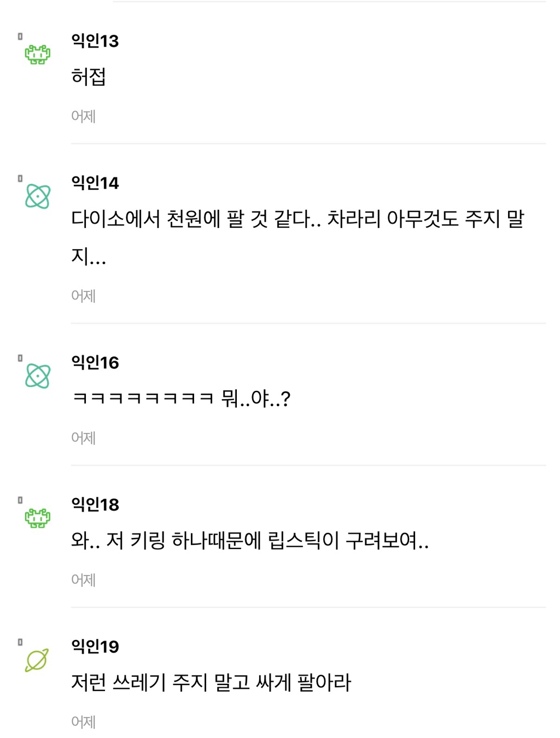Click the comment text "허접"
Image resolution: width=560 pixels, height=738 pixels.
pyautogui.click(x=89, y=77)
